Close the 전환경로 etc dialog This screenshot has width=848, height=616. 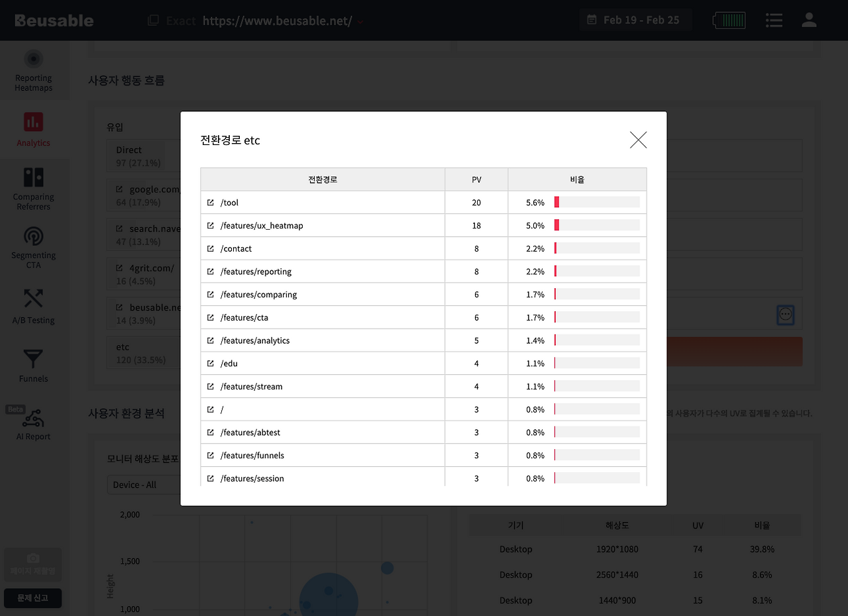(638, 140)
